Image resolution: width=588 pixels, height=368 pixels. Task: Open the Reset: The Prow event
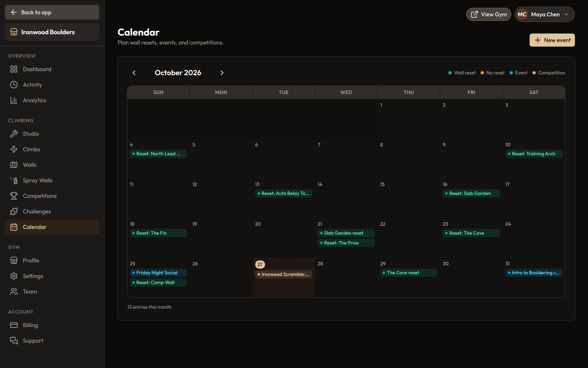coord(346,243)
